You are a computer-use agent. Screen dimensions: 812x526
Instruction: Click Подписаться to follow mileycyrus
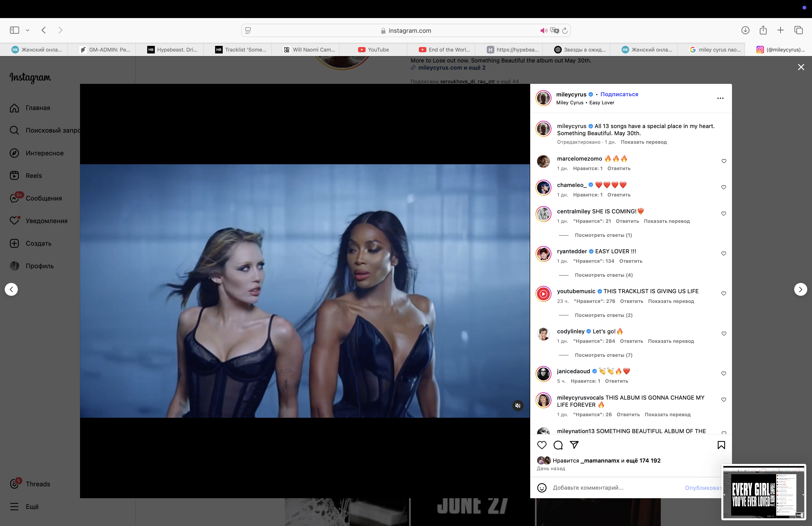(619, 94)
